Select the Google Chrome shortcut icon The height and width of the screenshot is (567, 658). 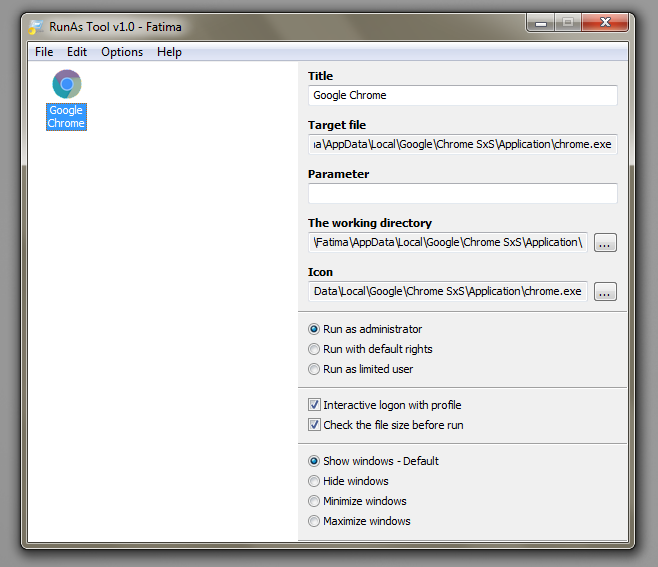coord(67,84)
